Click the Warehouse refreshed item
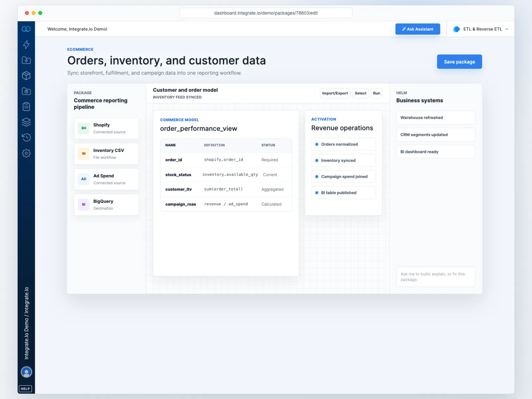The image size is (532, 399). (436, 118)
